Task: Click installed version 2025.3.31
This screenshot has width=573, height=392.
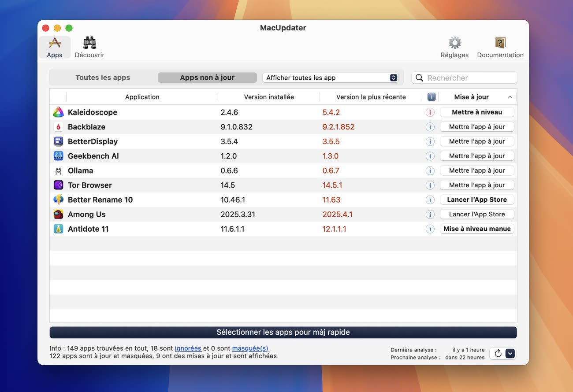Action: (x=238, y=214)
